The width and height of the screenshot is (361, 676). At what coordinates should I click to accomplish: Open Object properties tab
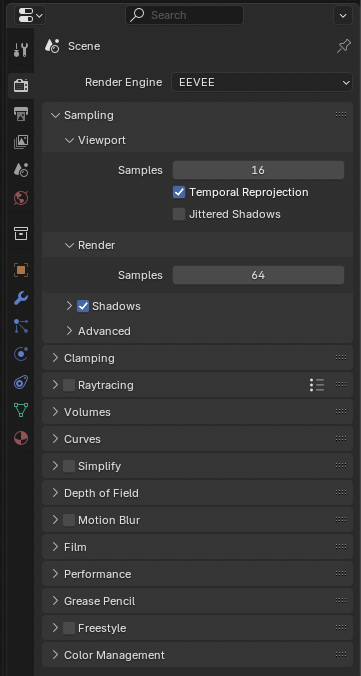tap(21, 270)
